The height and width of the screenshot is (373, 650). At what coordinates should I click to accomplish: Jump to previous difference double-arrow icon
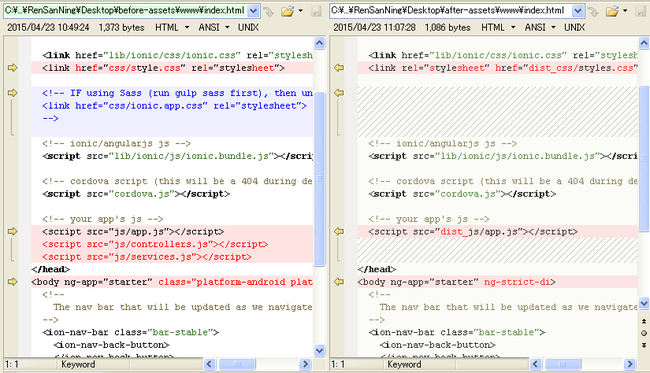(x=644, y=321)
